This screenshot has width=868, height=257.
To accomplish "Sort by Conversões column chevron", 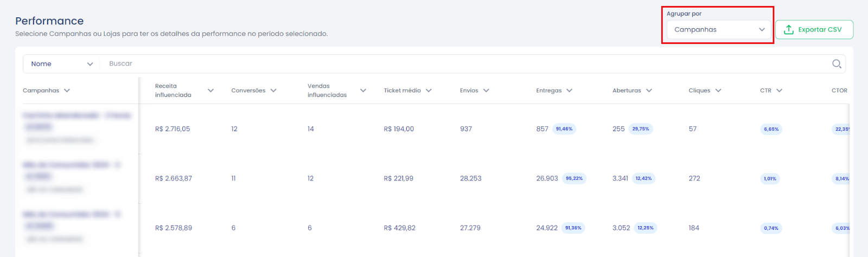I will pos(273,91).
